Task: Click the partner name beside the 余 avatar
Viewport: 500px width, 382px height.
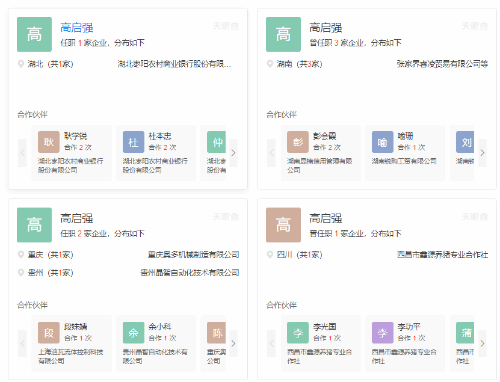Action: click(160, 327)
